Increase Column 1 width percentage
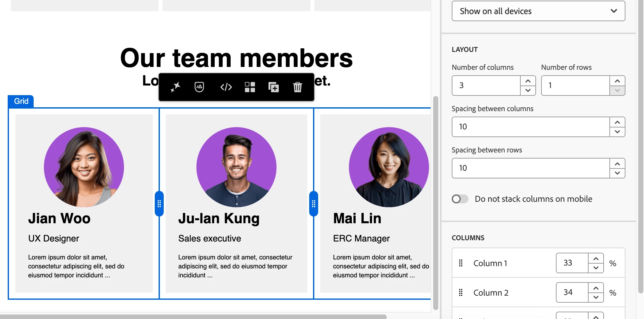The height and width of the screenshot is (319, 644). click(596, 258)
